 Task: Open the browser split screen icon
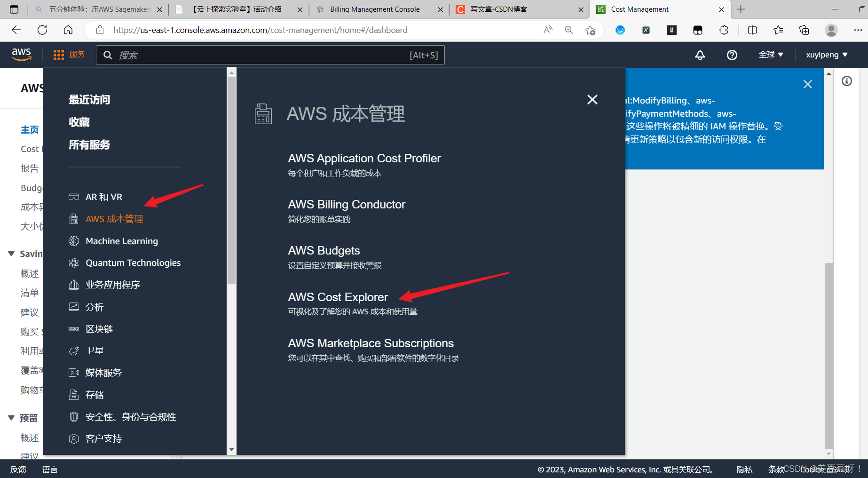point(752,30)
